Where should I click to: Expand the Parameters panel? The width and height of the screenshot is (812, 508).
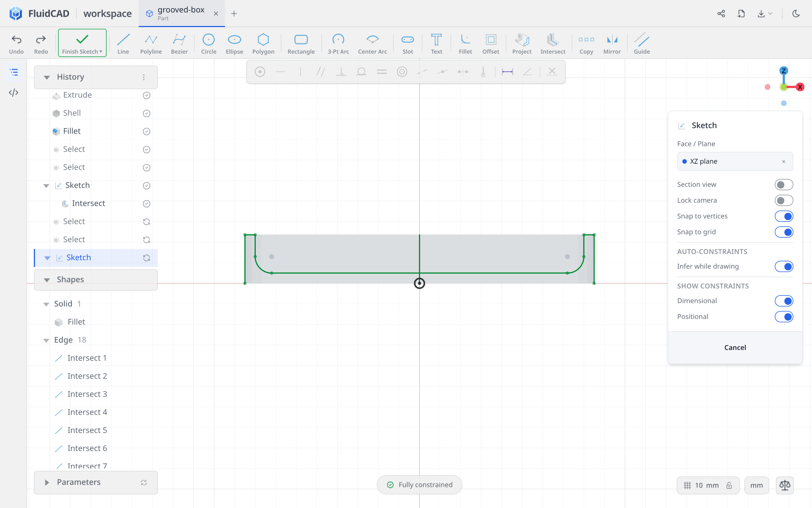click(47, 483)
